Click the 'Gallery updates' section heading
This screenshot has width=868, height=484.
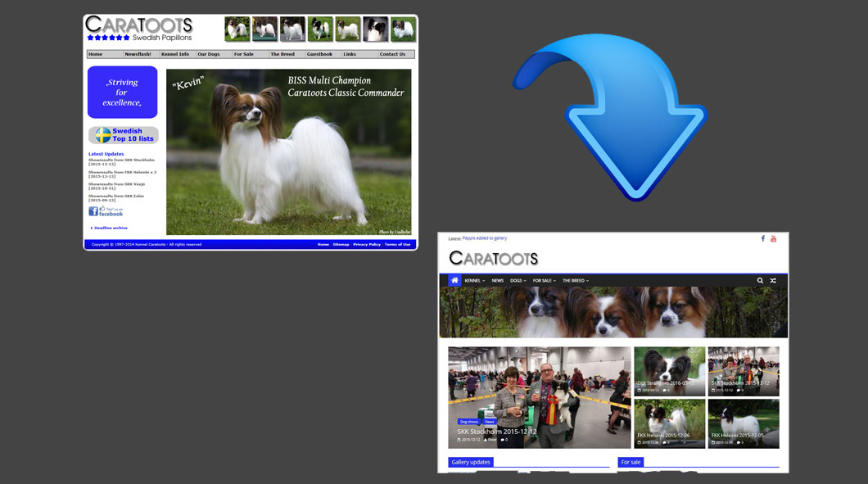(x=471, y=462)
